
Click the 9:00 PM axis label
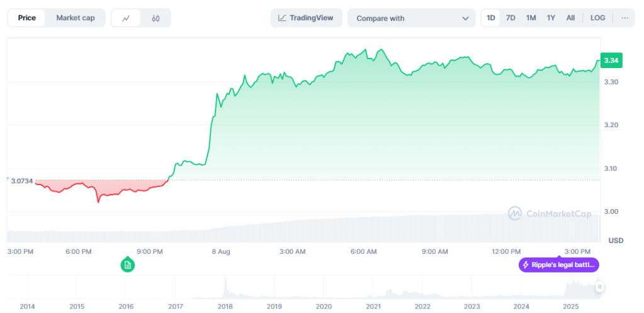pos(149,251)
